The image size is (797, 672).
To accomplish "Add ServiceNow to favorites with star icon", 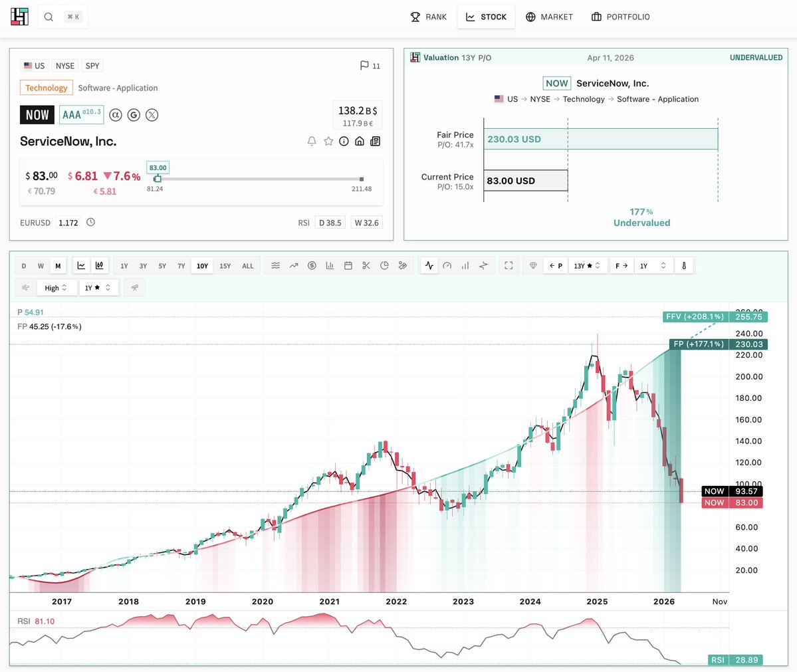I will click(328, 142).
